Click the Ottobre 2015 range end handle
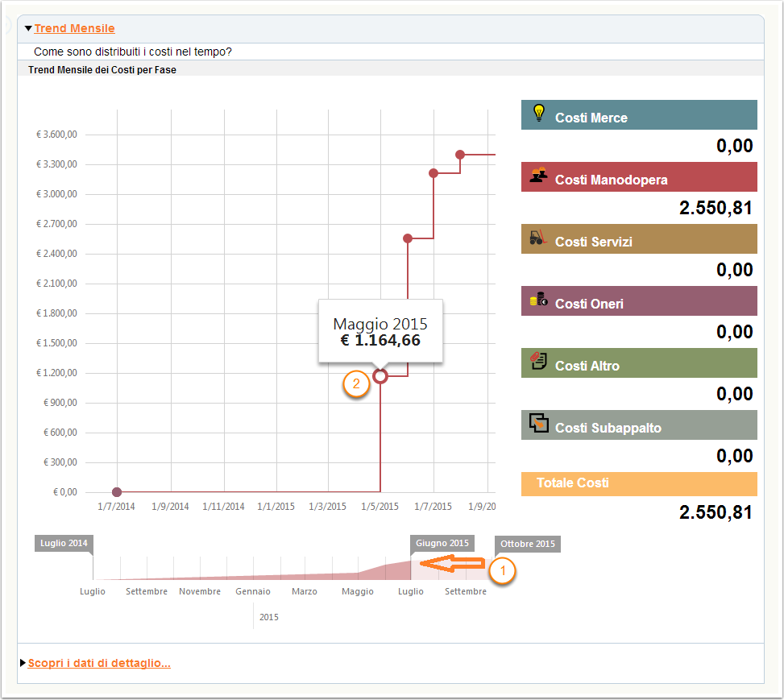Screen dimensions: 784x700 pyautogui.click(x=527, y=544)
